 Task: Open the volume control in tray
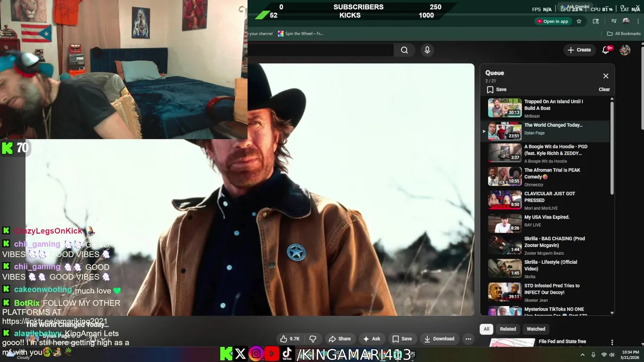click(612, 354)
